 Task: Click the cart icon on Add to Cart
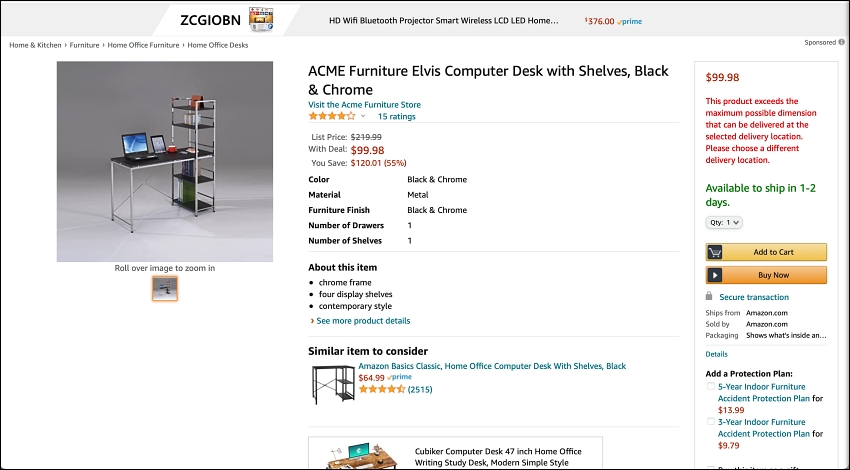point(714,252)
